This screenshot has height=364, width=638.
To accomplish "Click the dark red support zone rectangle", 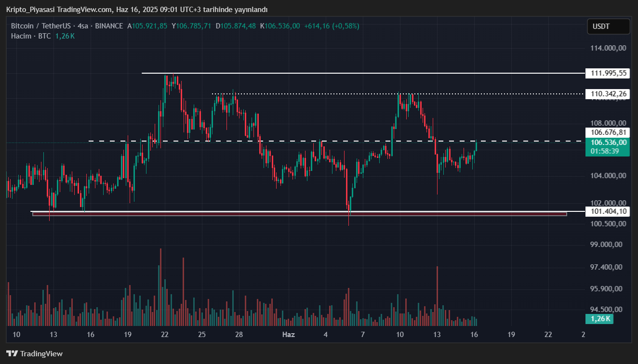I will 299,213.
